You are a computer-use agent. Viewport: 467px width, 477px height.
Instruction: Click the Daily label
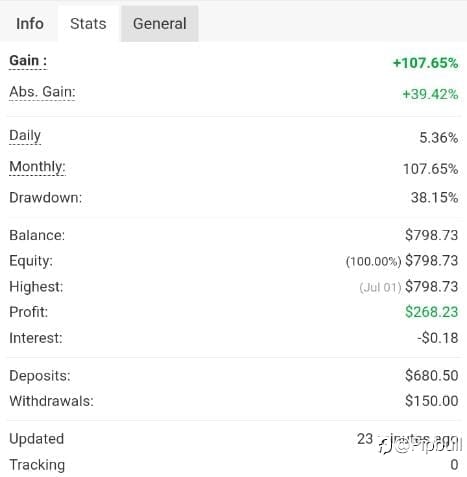[x=25, y=136]
